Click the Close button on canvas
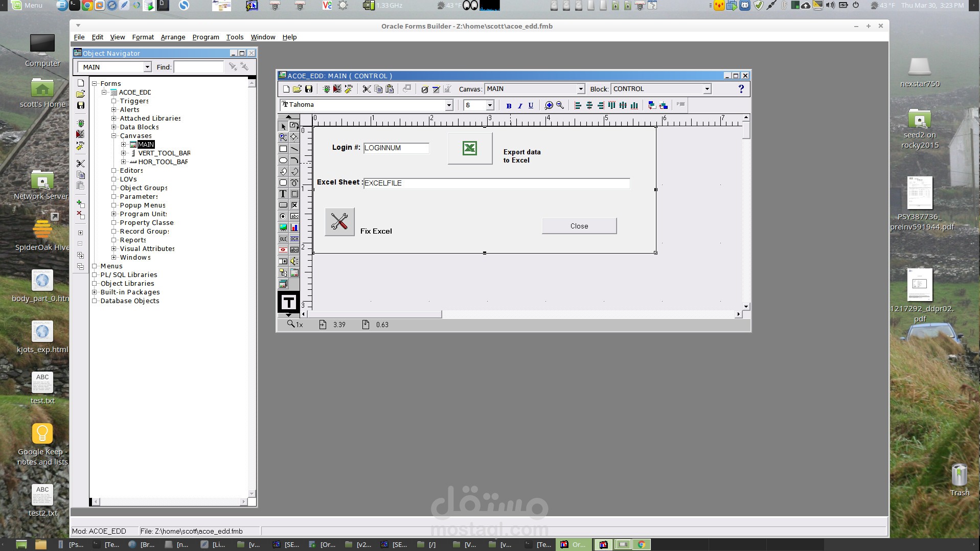Screen dimensions: 980x551 click(579, 226)
